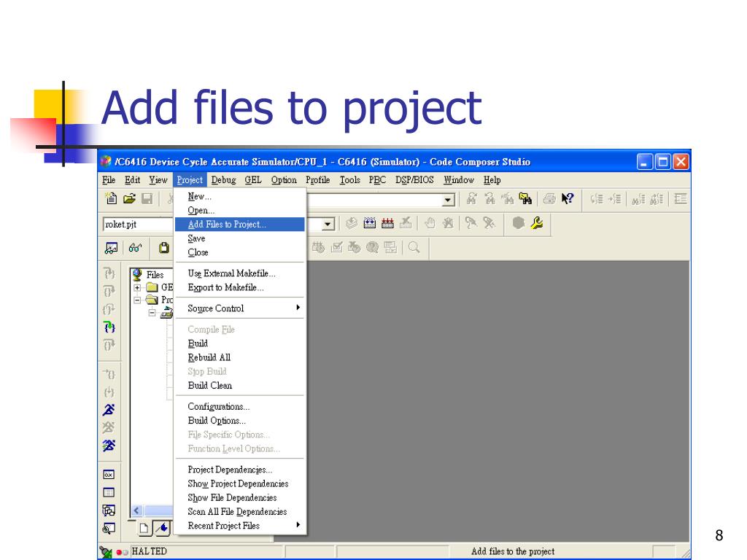Click the view memory window icon
Viewport: 747px width, 560px height.
pos(109,492)
